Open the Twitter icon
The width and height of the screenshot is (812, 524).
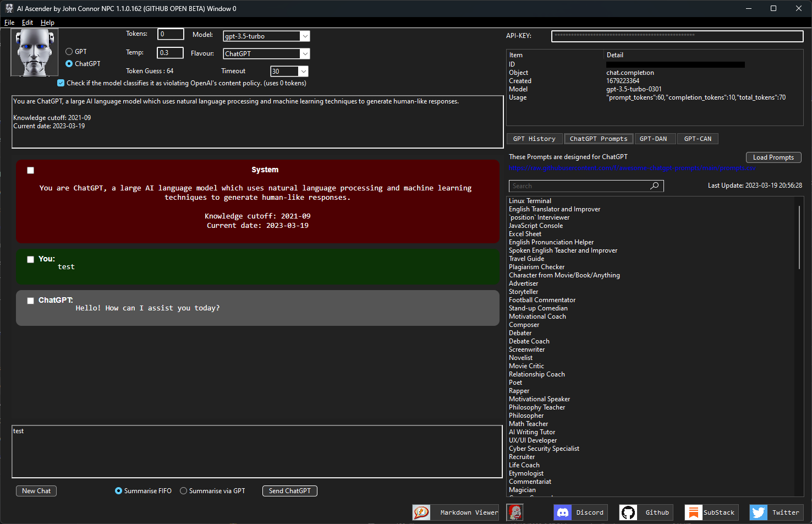pyautogui.click(x=758, y=512)
